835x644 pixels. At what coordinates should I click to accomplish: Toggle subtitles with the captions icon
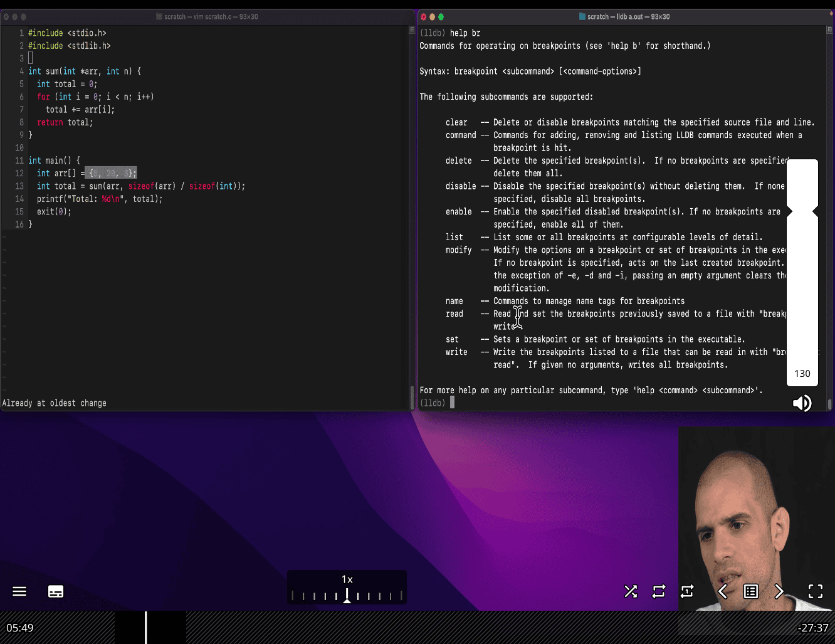pos(56,591)
